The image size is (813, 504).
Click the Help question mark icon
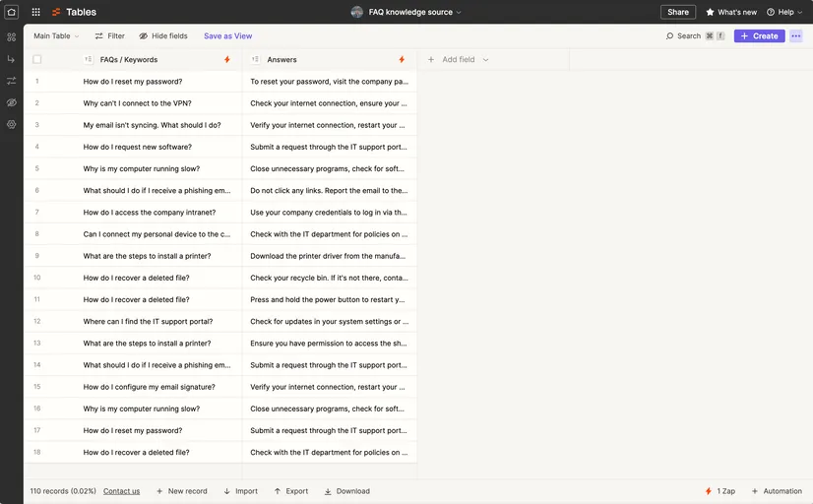click(x=771, y=12)
